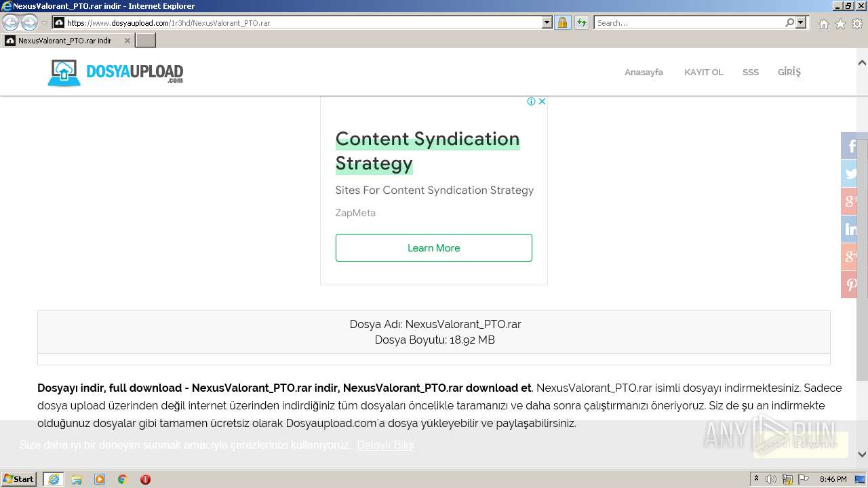The image size is (868, 488).
Task: Click the volume speaker tray icon
Action: pyautogui.click(x=771, y=479)
